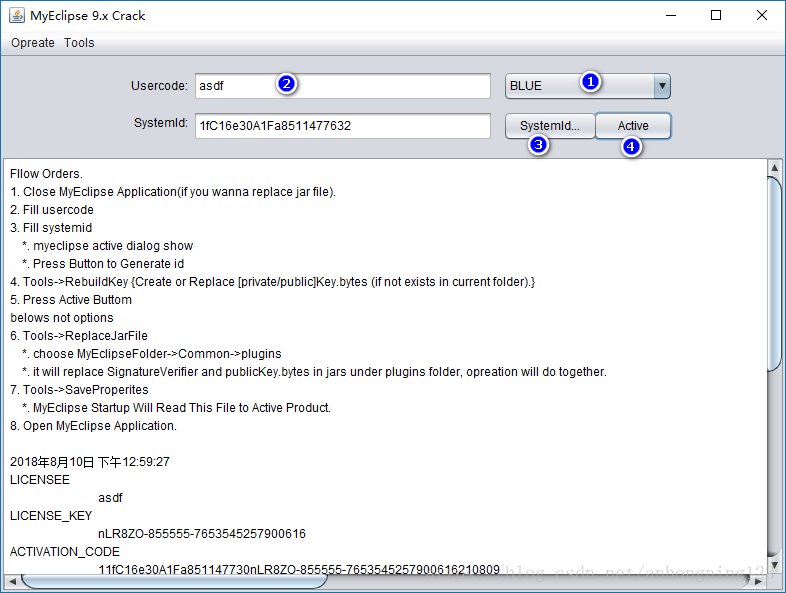The width and height of the screenshot is (786, 593).
Task: Click '3. Fill systemid' line
Action: click(51, 228)
